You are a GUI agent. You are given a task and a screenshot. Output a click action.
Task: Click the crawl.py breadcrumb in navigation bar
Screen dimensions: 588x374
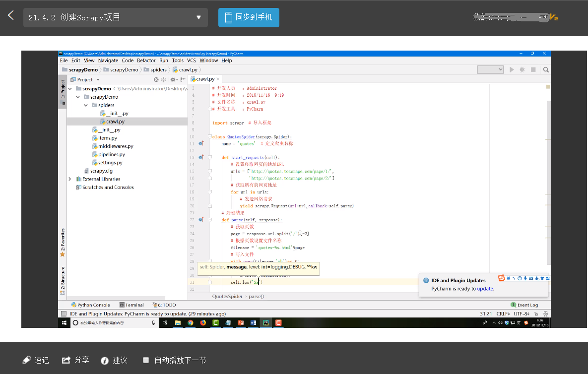tap(185, 70)
